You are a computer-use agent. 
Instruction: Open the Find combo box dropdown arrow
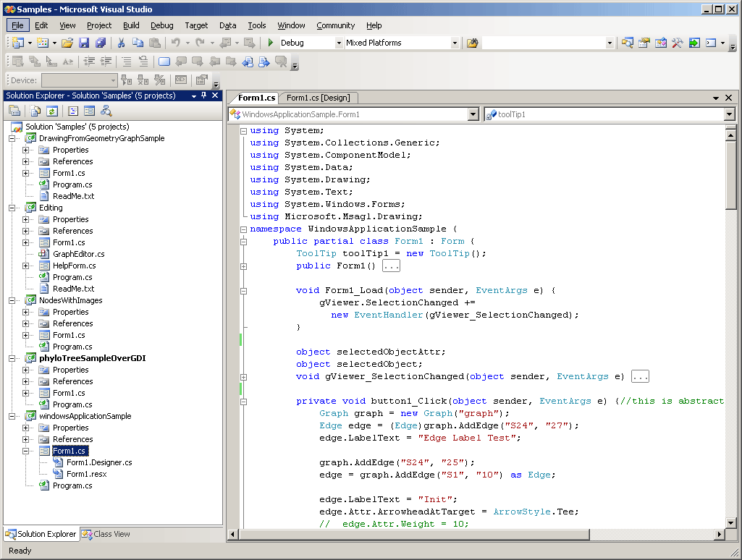610,43
